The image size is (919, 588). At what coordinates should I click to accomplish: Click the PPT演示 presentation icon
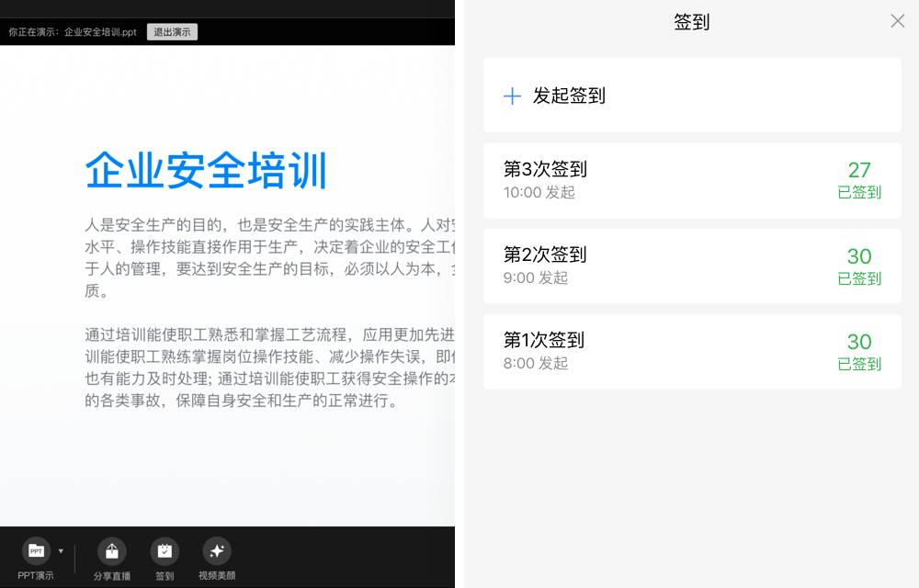tap(37, 551)
